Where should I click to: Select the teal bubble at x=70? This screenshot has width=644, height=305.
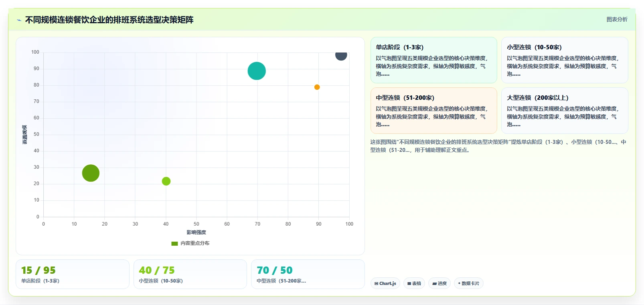[257, 71]
